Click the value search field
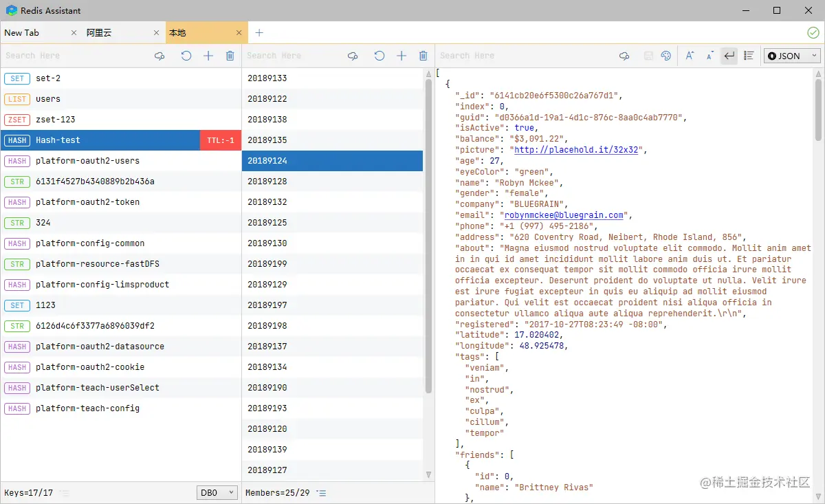Screen dimensions: 825x504 tap(526, 56)
